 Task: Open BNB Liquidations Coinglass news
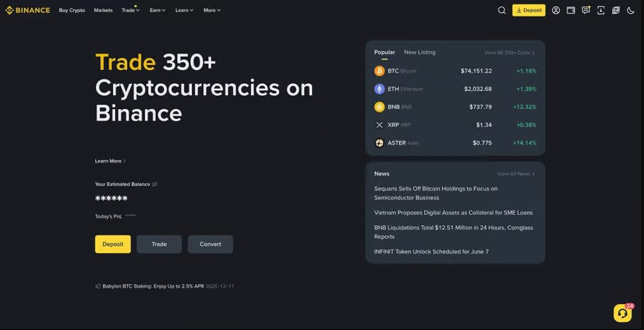tap(453, 232)
